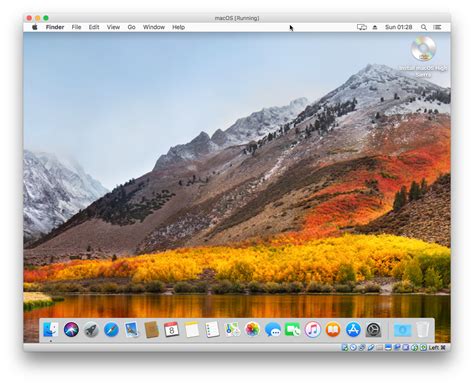Open Finder from the Dock

51,330
